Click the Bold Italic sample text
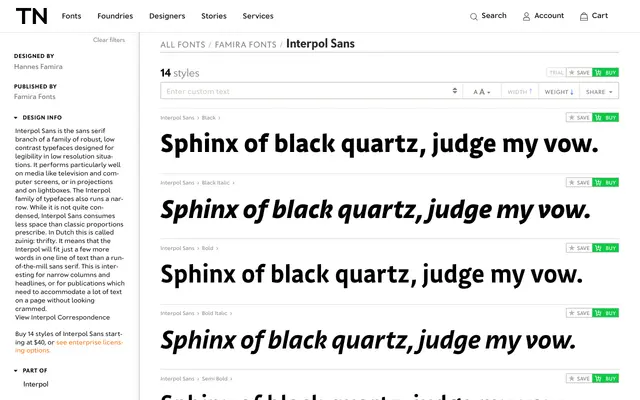This screenshot has height=400, width=640. 368,340
